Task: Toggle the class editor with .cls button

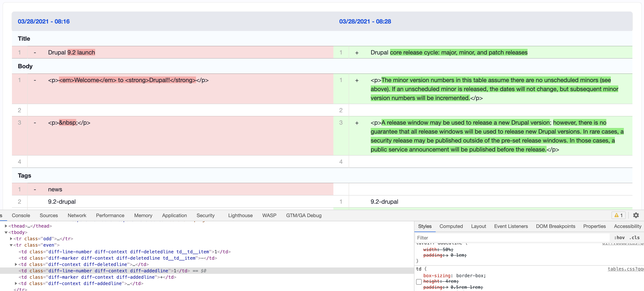Action: click(634, 237)
